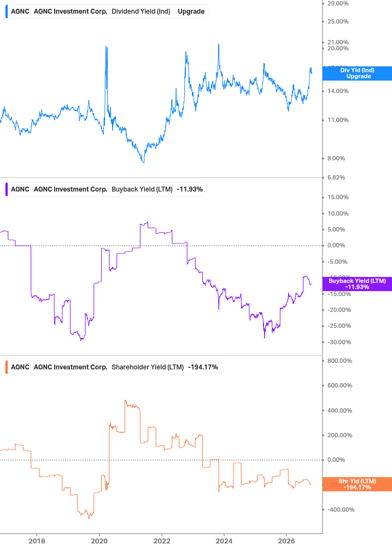Click the -30.00% buyback yield axis label
The width and height of the screenshot is (392, 550).
click(339, 342)
